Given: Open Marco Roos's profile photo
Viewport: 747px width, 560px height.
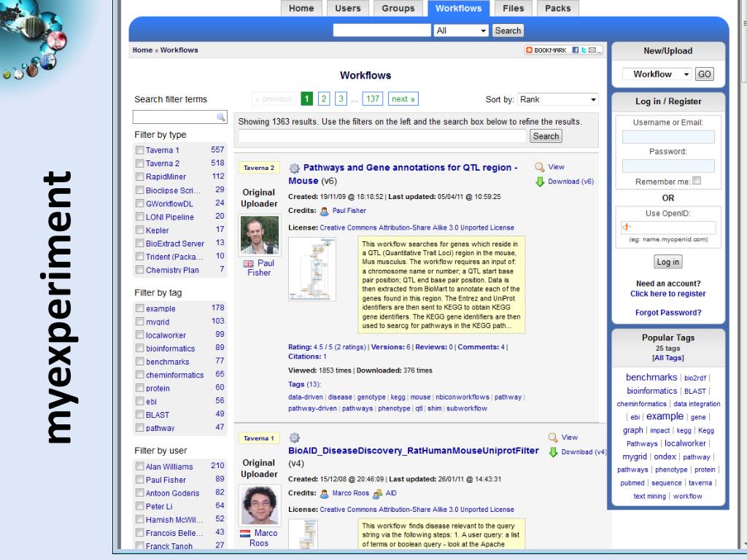Looking at the screenshot, I should click(259, 505).
